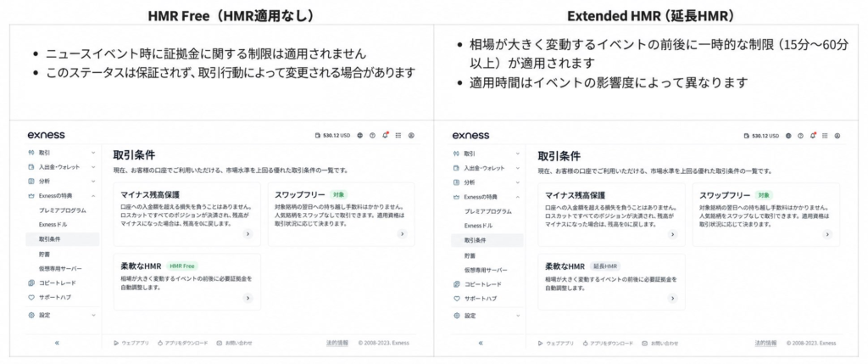Select 貯蓄 in Extended HMR panel sidebar

(x=470, y=255)
